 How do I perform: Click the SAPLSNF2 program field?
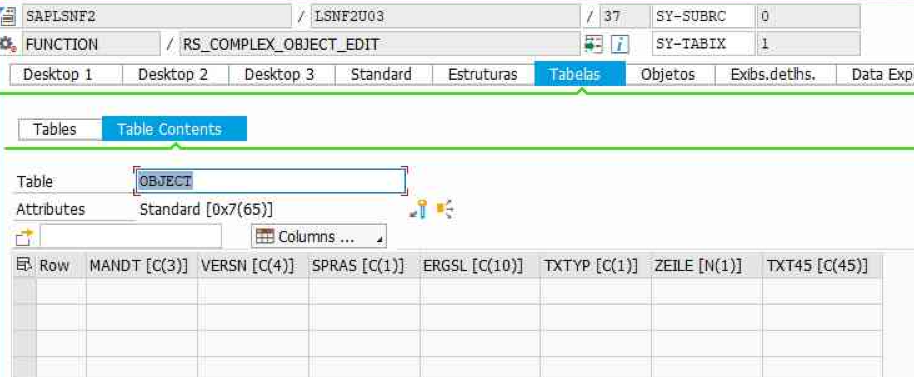156,16
